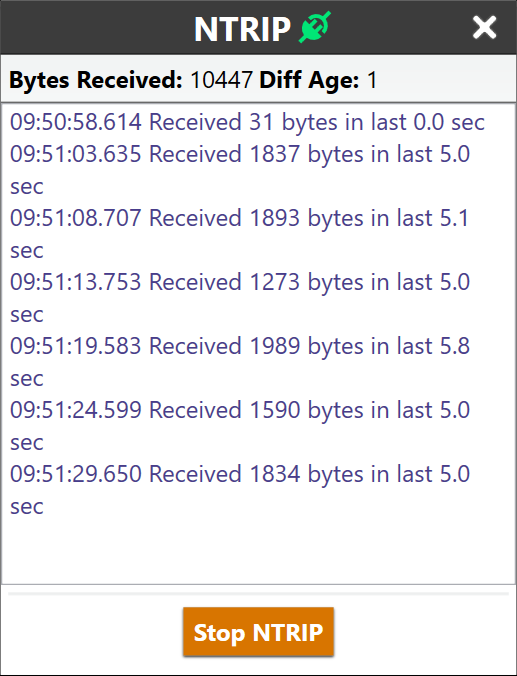Click the NTRIP title text
517x676 pixels.
[242, 29]
